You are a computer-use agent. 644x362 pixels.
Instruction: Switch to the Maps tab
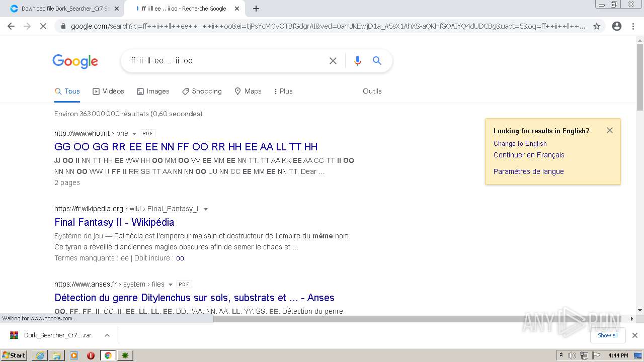point(248,91)
